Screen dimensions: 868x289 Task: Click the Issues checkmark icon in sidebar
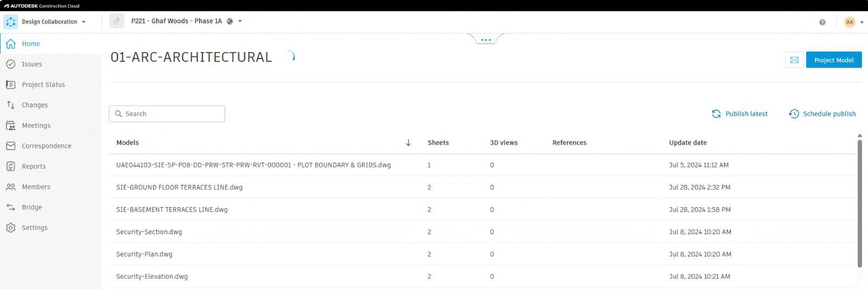(x=10, y=64)
